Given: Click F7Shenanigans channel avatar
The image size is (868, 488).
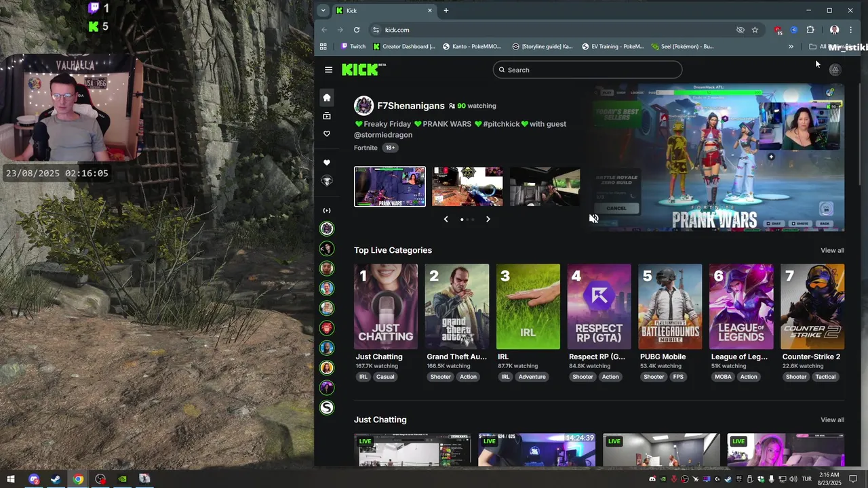Looking at the screenshot, I should pos(364,106).
